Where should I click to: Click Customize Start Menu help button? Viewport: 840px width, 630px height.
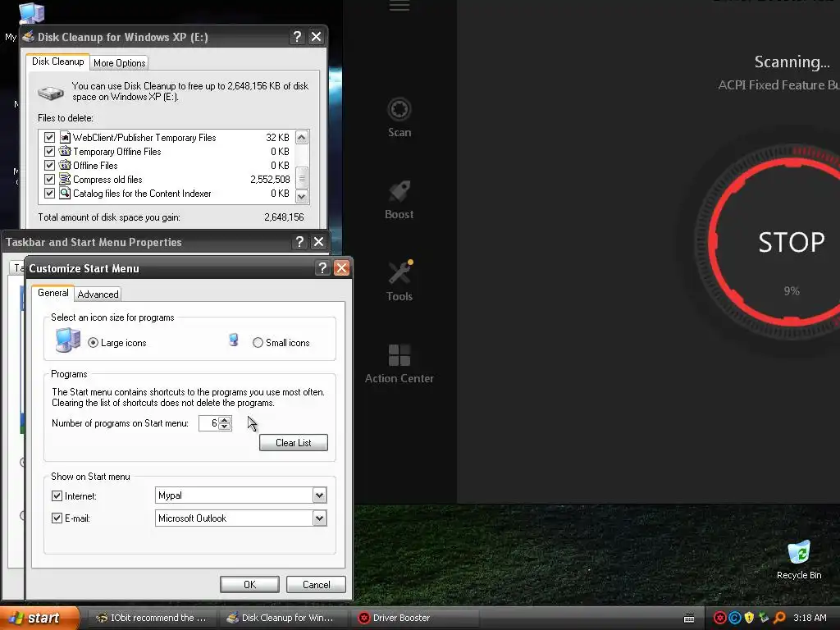tap(322, 268)
